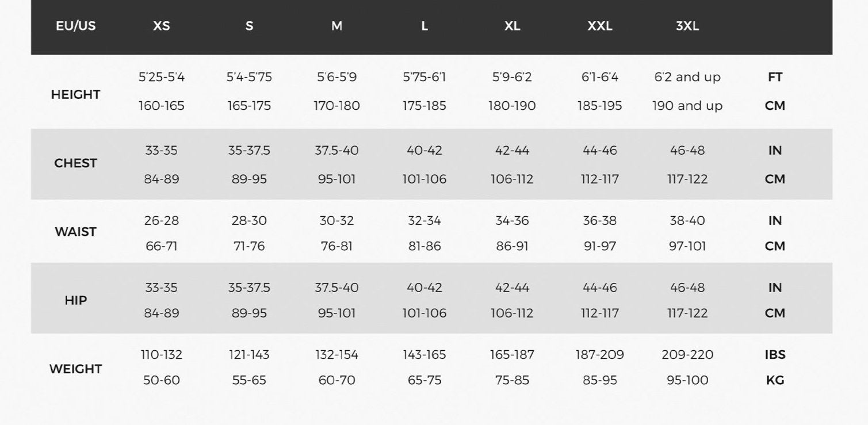Select the FT unit label
This screenshot has width=868, height=425.
tap(775, 77)
